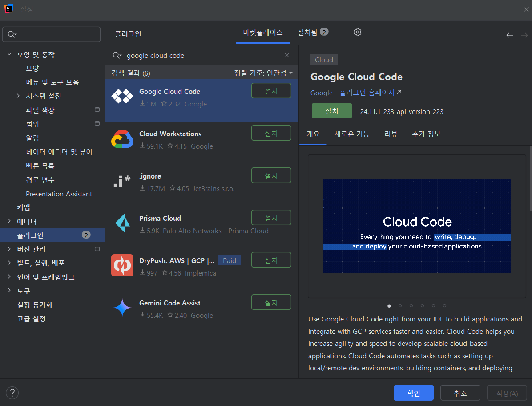Expand the 도구 settings section

9,291
